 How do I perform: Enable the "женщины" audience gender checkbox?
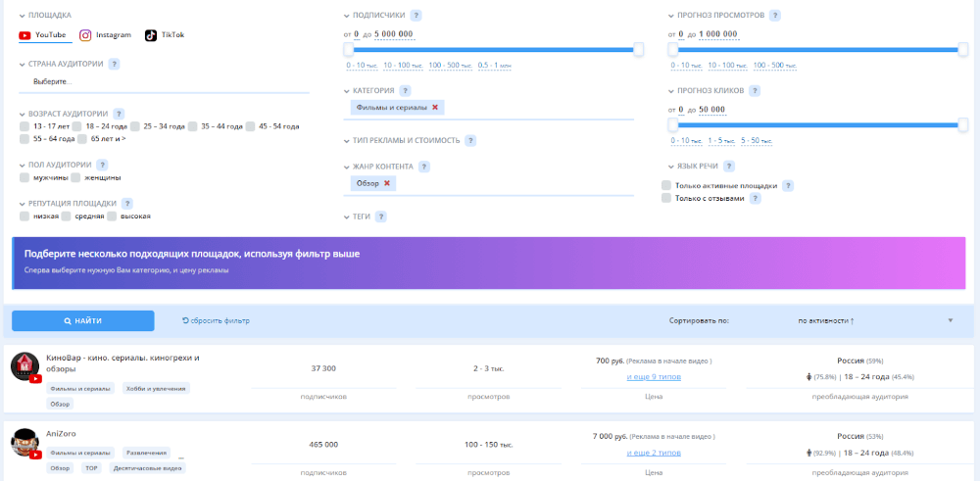[76, 177]
